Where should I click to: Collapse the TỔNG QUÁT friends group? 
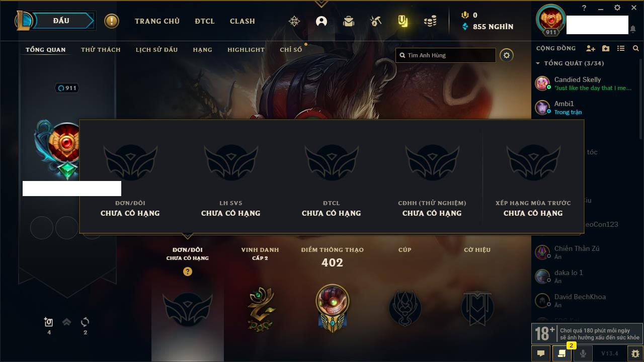pos(538,63)
